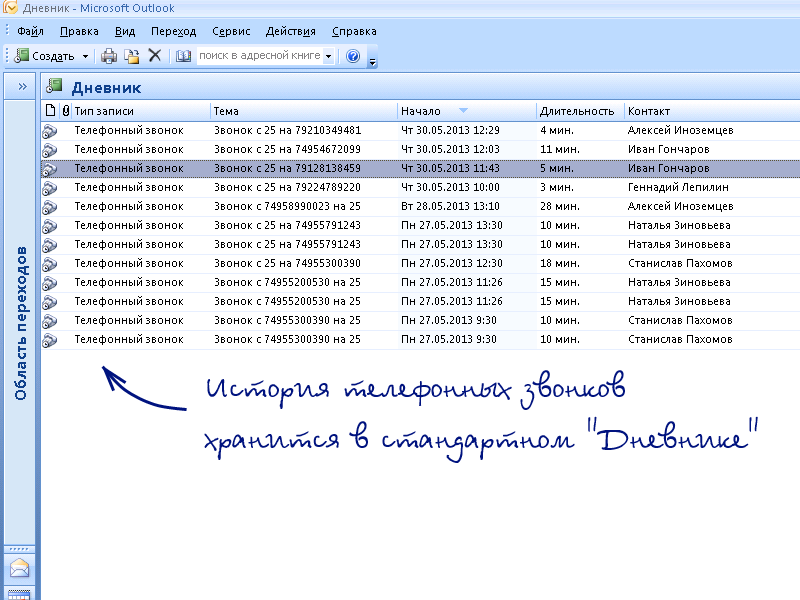Viewport: 800px width, 600px height.
Task: Delete entry with the X toolbar icon
Action: point(155,55)
